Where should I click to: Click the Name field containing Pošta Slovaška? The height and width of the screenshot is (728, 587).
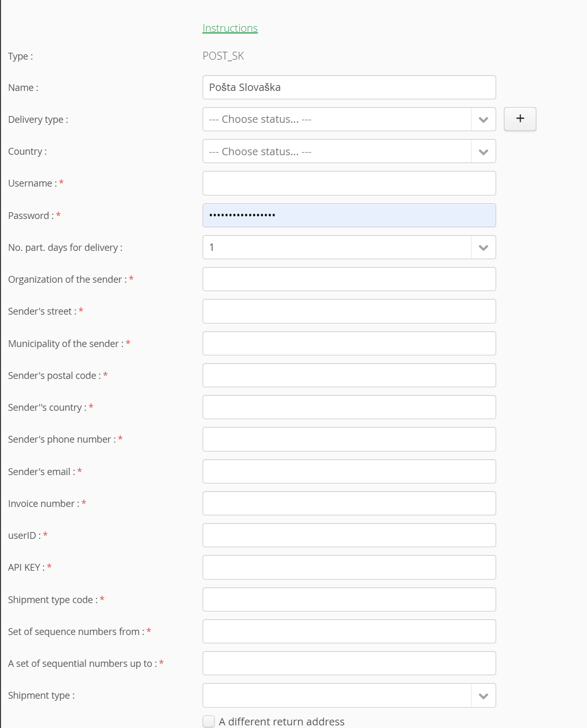(x=349, y=87)
